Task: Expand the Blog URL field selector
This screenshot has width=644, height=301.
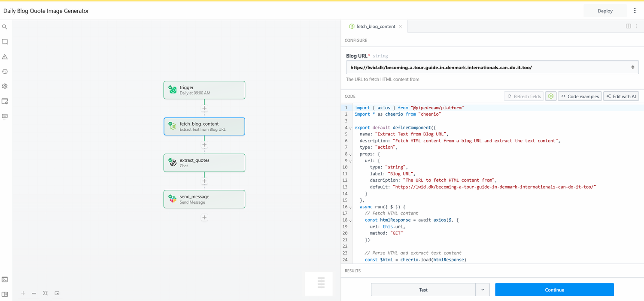Action: pos(632,67)
